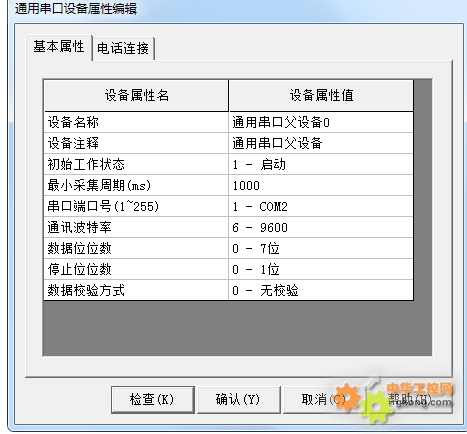Confirm settings with 确认(Y) button
This screenshot has height=434, width=467.
tap(238, 400)
